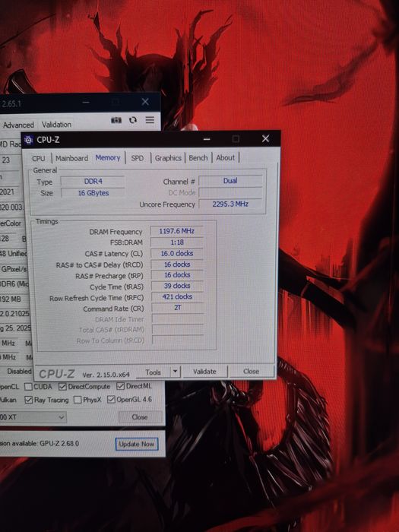
Task: Click the CAS# Latency 16.0 clocks value
Action: point(177,253)
